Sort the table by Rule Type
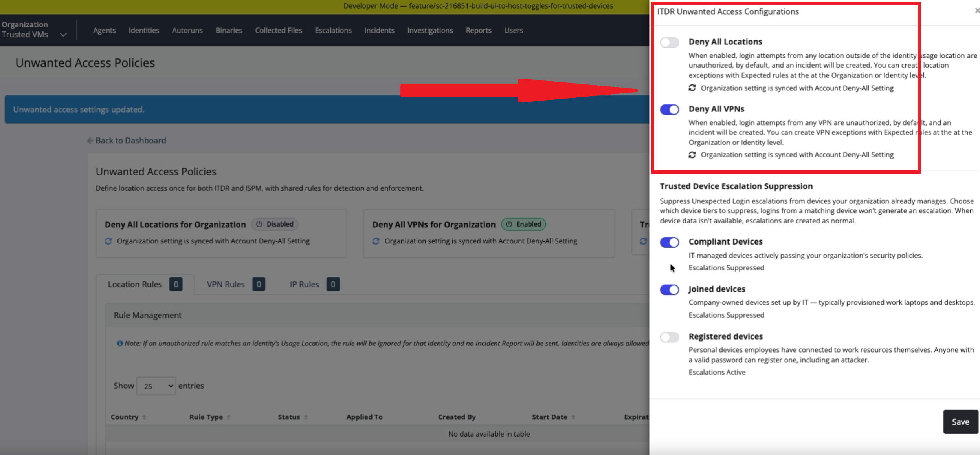 [x=210, y=417]
